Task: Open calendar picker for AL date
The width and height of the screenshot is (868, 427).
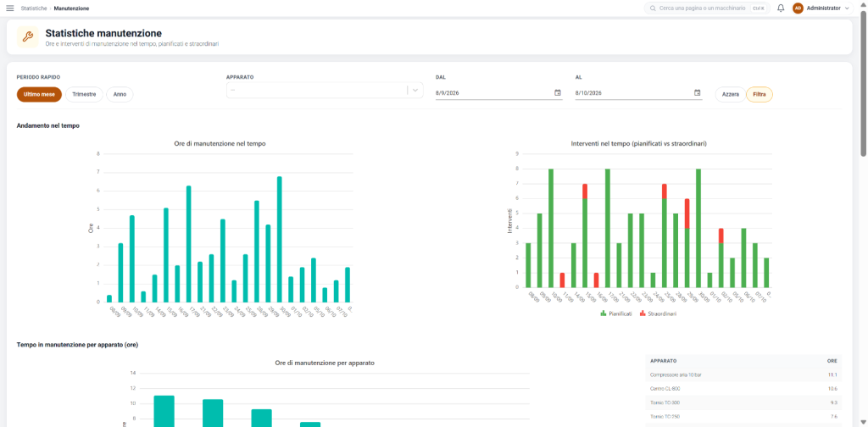Action: 698,93
